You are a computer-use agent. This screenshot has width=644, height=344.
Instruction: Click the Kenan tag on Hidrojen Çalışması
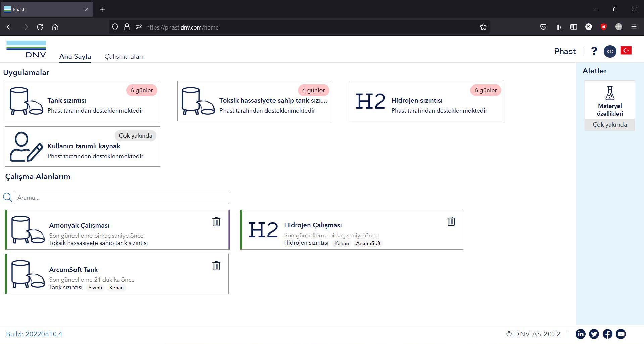coord(342,243)
